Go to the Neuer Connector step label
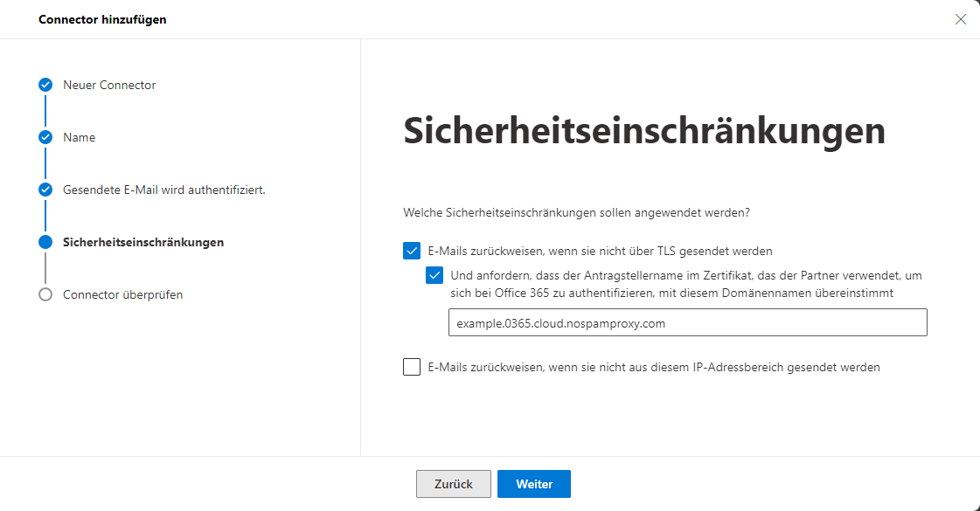 (x=109, y=85)
